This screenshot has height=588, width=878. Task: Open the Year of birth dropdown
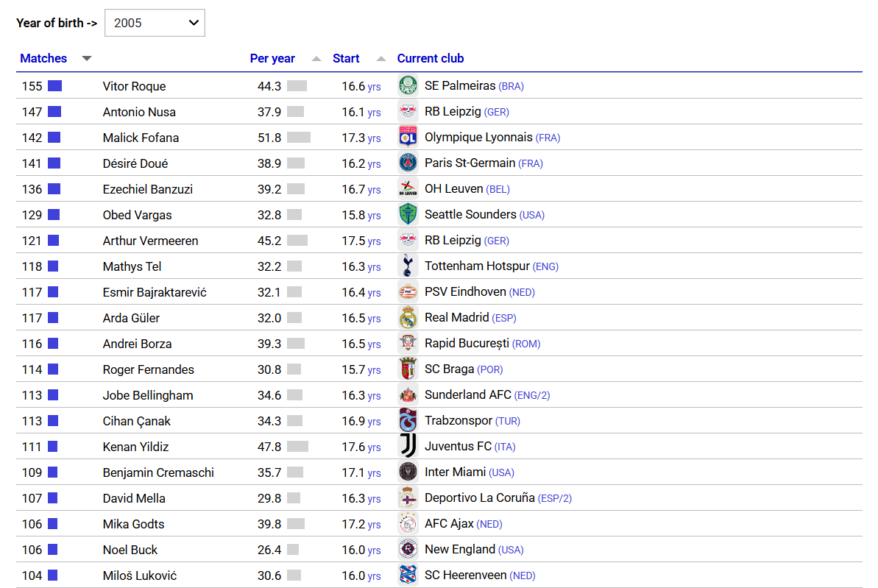(155, 23)
